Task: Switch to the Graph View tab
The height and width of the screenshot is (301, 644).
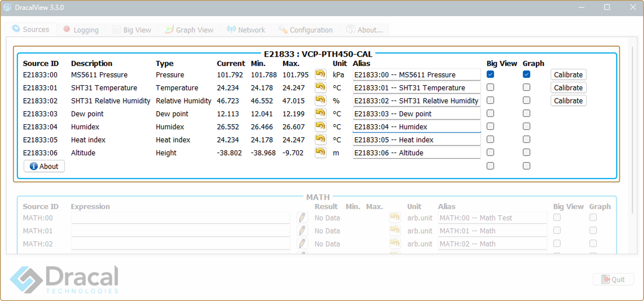Action: 189,30
